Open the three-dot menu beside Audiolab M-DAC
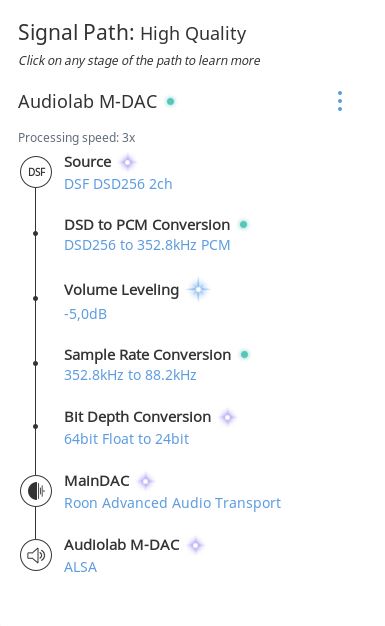The height and width of the screenshot is (626, 385). (x=339, y=101)
